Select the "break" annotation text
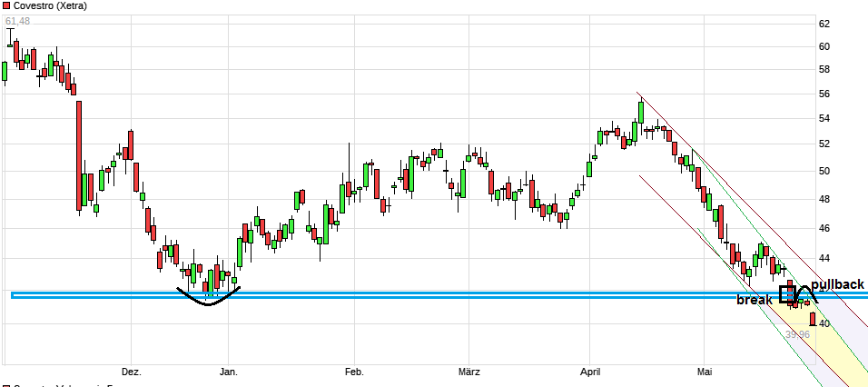Screen dimensions: 868x387 pos(755,300)
